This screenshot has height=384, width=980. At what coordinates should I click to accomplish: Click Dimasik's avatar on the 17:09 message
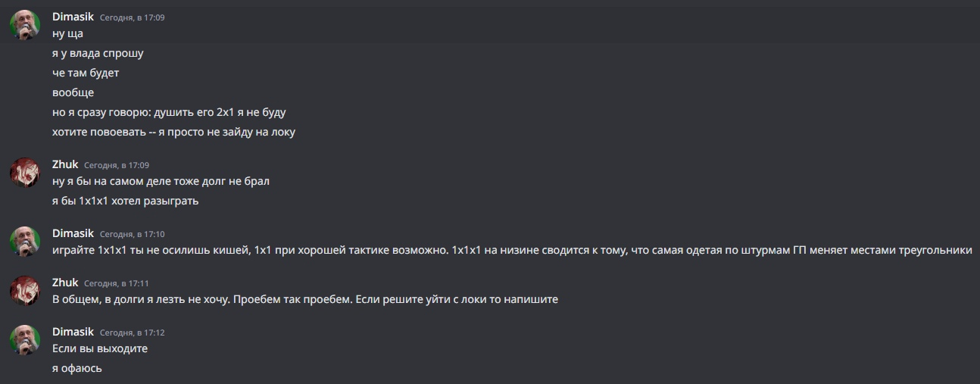[x=24, y=25]
